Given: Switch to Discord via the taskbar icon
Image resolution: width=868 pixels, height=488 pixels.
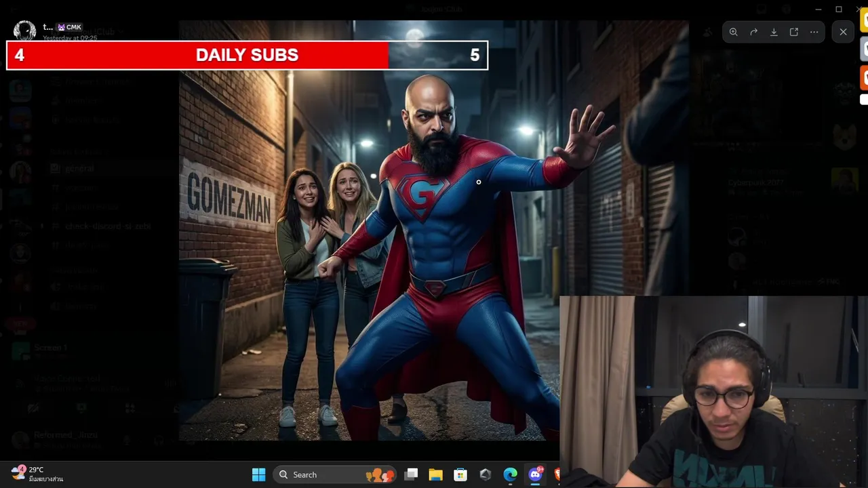Looking at the screenshot, I should (x=535, y=474).
